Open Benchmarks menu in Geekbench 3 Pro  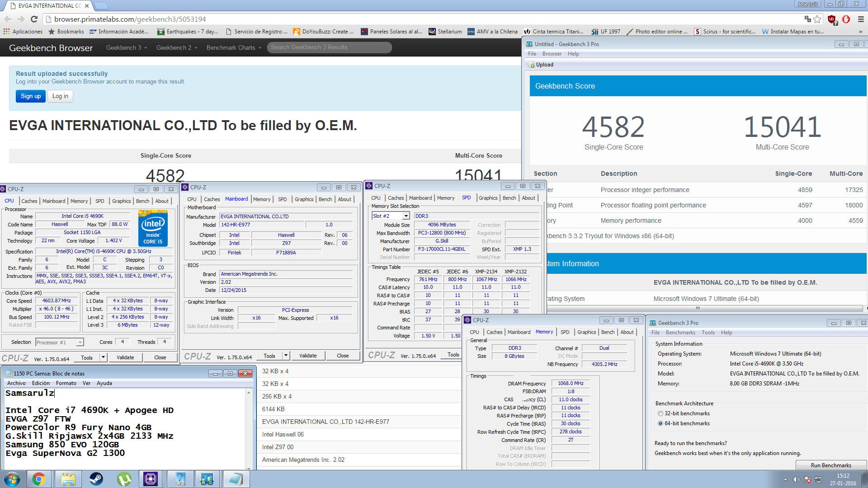[680, 333]
